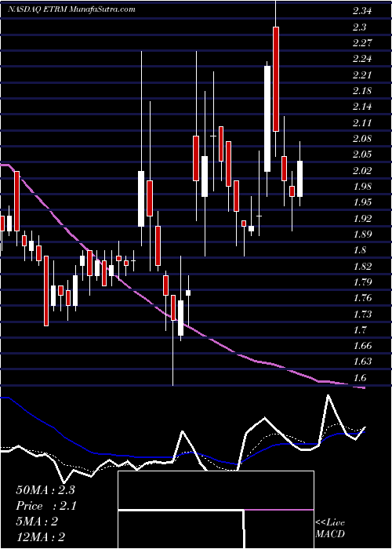Click the 5MA : 2 readout
This screenshot has height=549, width=392.
(37, 522)
